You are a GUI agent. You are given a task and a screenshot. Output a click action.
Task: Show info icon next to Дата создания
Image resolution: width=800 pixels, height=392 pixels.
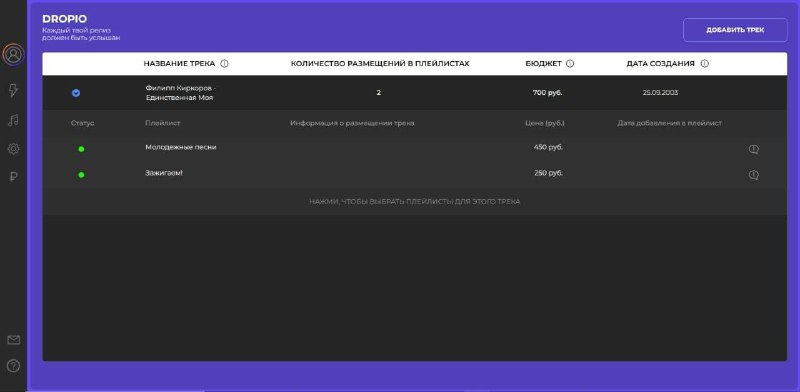tap(705, 64)
